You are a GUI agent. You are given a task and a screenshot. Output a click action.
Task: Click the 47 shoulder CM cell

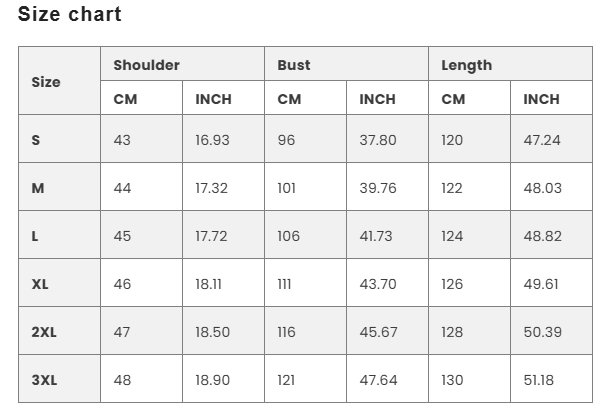click(141, 331)
